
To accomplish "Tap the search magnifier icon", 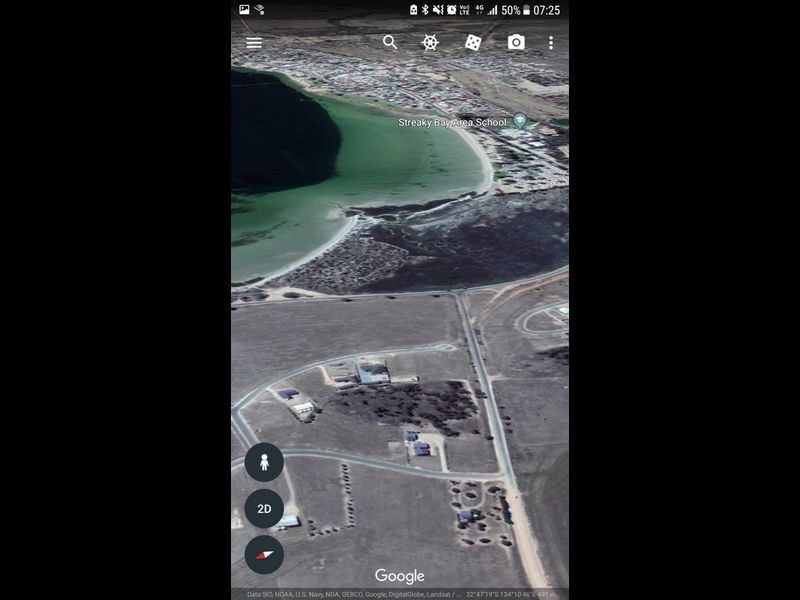I will tap(390, 42).
